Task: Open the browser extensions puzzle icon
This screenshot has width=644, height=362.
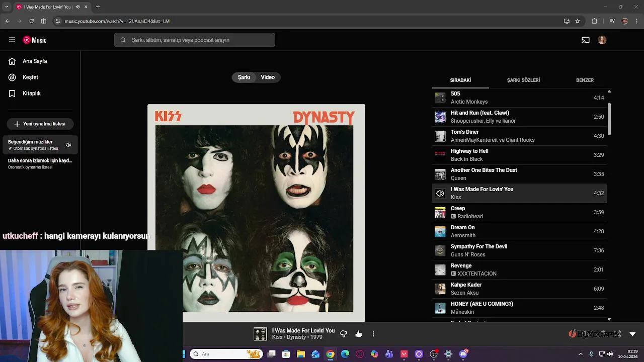Action: click(x=594, y=21)
